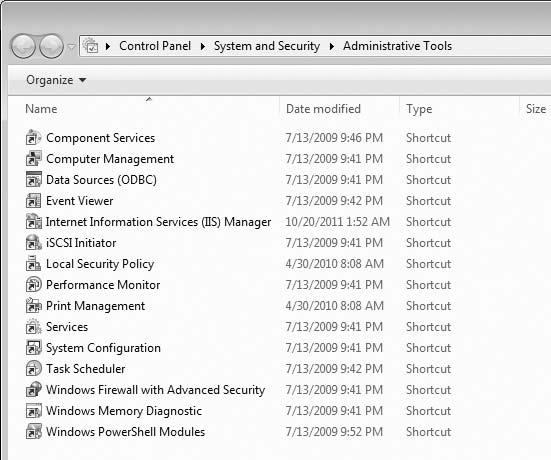Click the Local Security Policy icon
This screenshot has width=551, height=460.
(x=34, y=264)
